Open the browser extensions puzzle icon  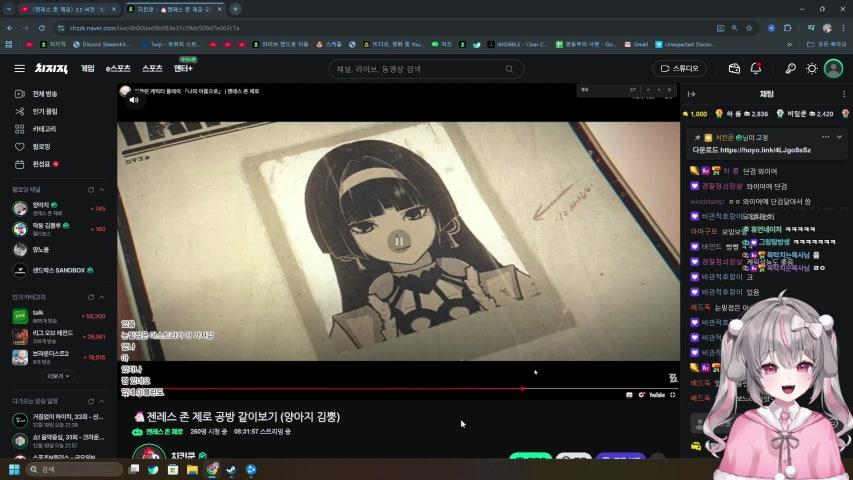click(x=787, y=28)
